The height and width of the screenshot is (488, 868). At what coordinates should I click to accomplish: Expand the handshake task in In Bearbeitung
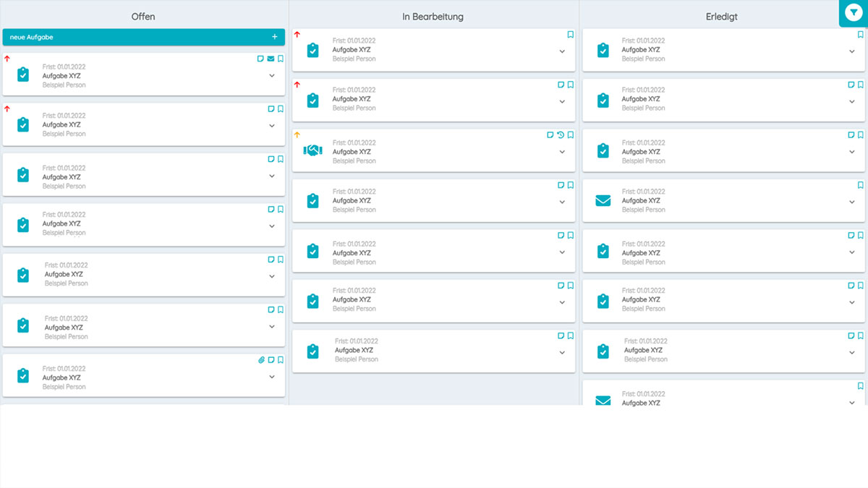click(x=562, y=152)
